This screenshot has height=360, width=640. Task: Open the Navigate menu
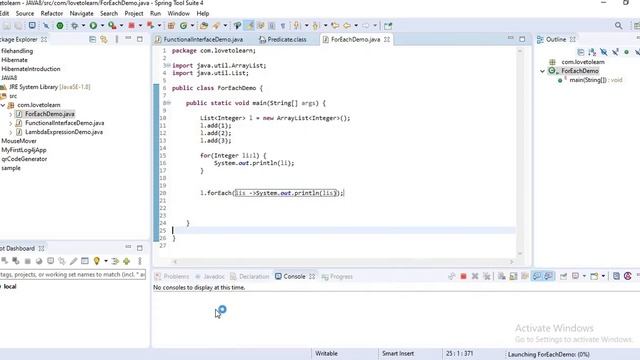[81, 13]
